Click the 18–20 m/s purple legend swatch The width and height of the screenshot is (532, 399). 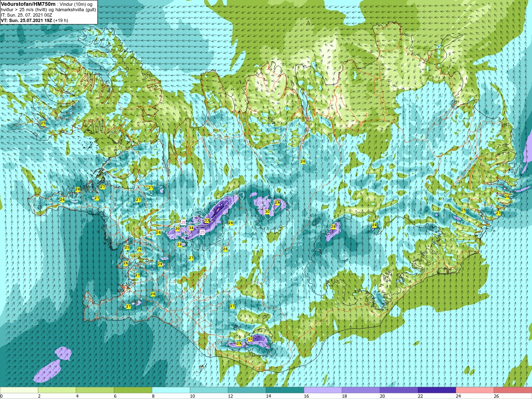pos(361,390)
